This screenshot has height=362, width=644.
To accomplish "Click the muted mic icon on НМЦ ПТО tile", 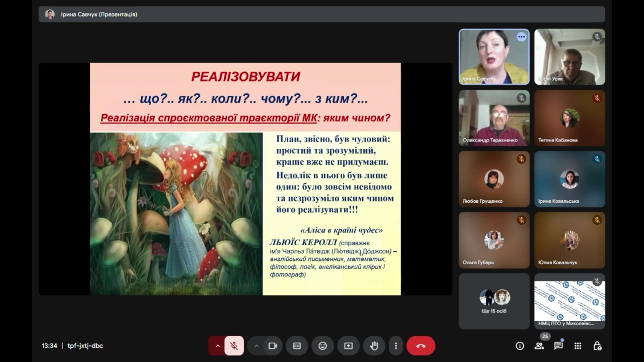I will tap(597, 281).
